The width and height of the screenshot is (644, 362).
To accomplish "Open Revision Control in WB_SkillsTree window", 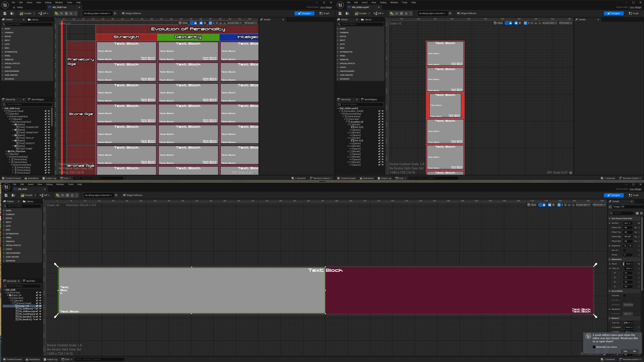I will [321, 178].
